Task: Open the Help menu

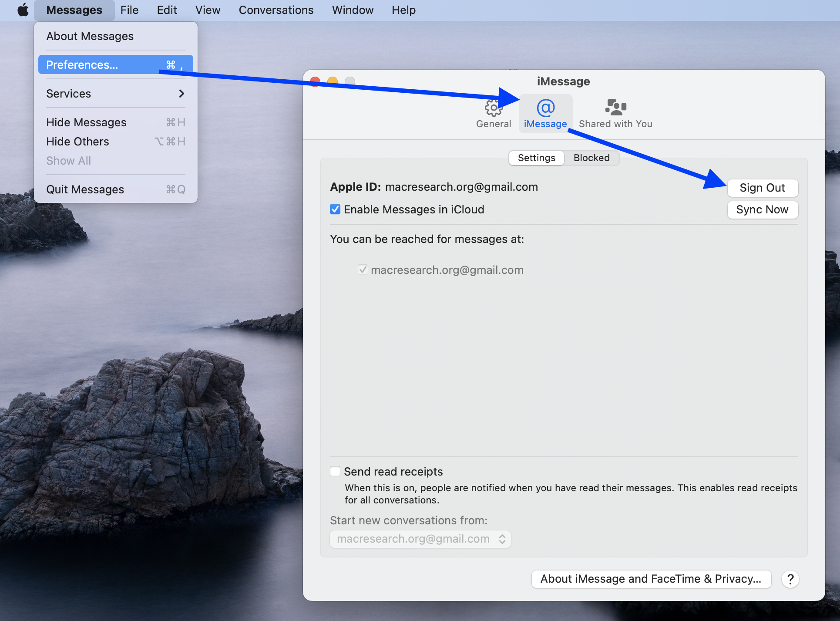Action: (403, 10)
